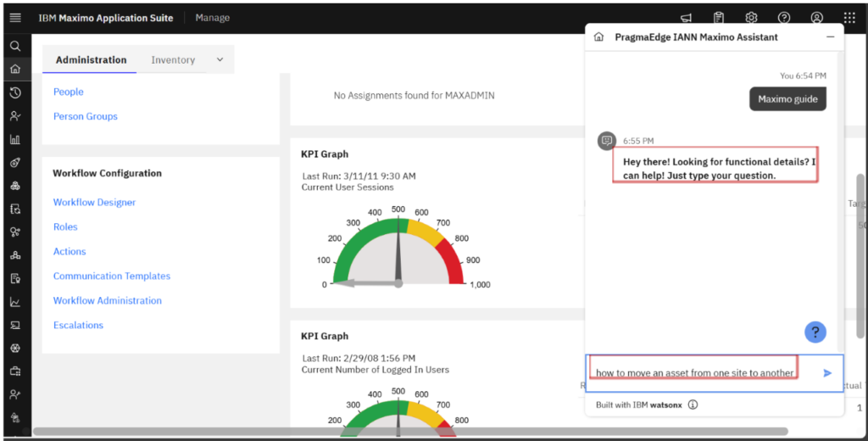Open the history clock icon in sidebar
Image resolution: width=868 pixels, height=441 pixels.
tap(15, 92)
